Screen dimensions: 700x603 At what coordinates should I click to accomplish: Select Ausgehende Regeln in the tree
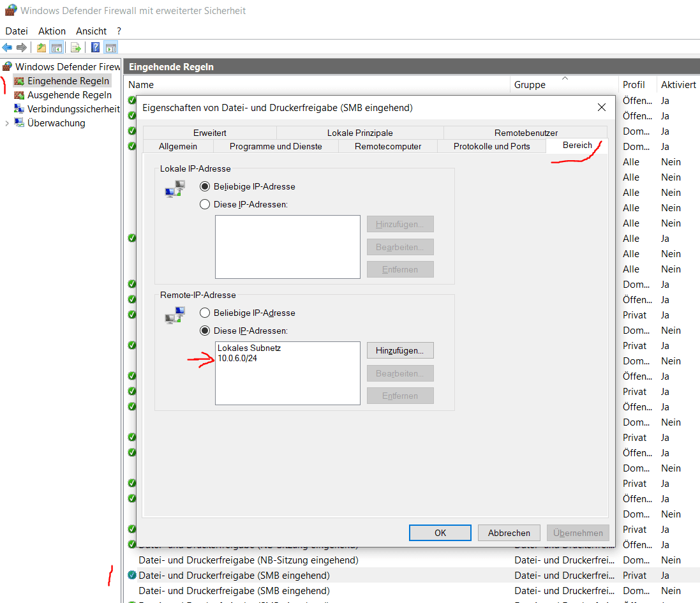click(69, 95)
